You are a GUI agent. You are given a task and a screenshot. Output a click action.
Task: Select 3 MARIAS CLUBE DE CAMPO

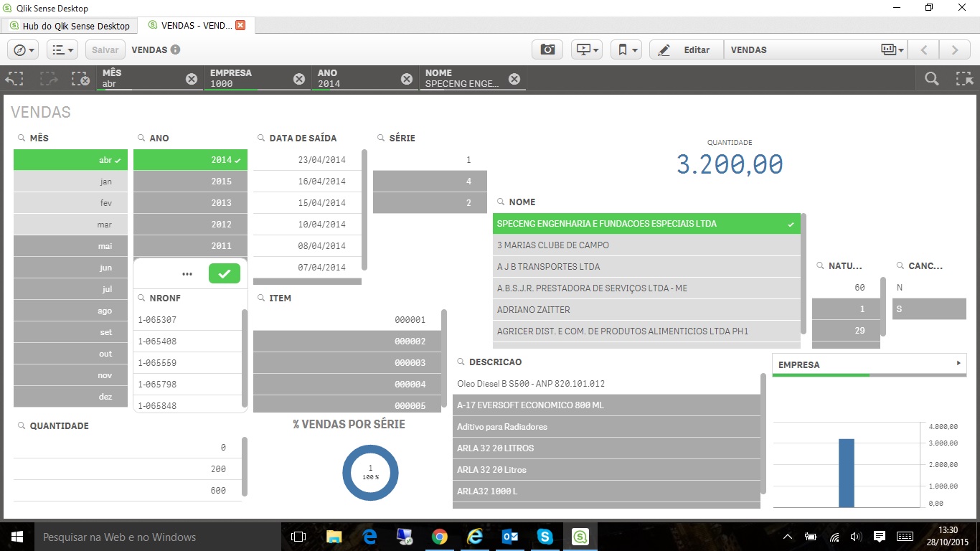pos(646,245)
